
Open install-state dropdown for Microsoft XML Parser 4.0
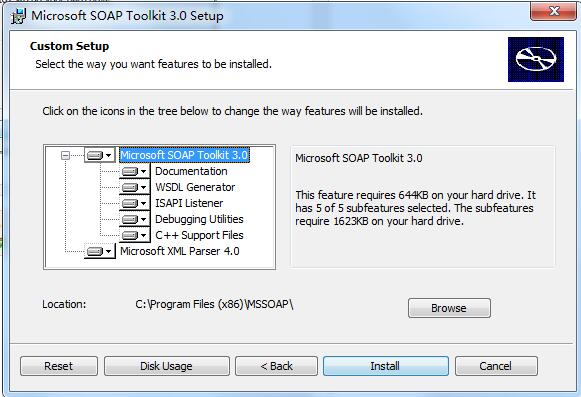tap(100, 251)
